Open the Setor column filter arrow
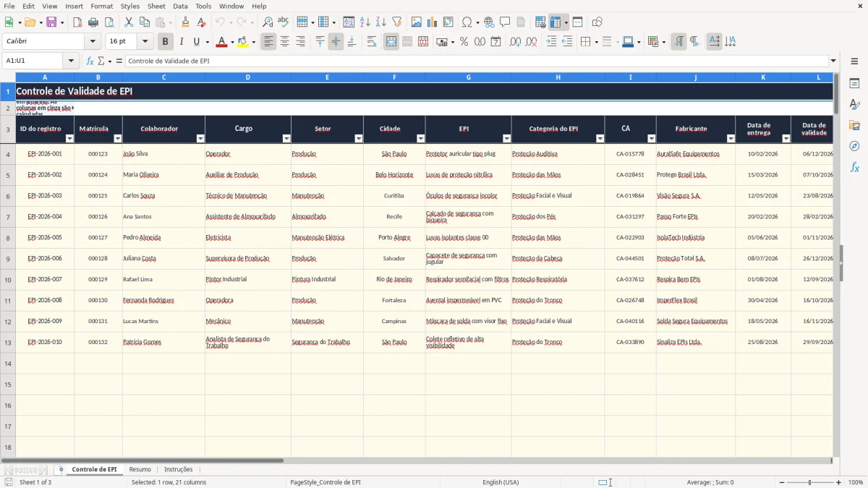The height and width of the screenshot is (488, 868). point(359,138)
